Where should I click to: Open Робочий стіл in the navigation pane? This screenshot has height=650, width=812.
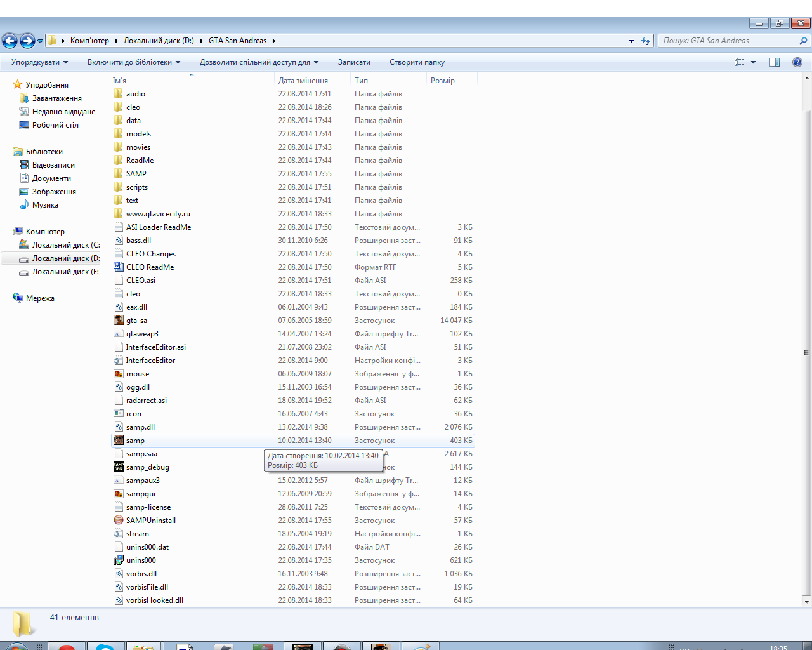coord(55,125)
